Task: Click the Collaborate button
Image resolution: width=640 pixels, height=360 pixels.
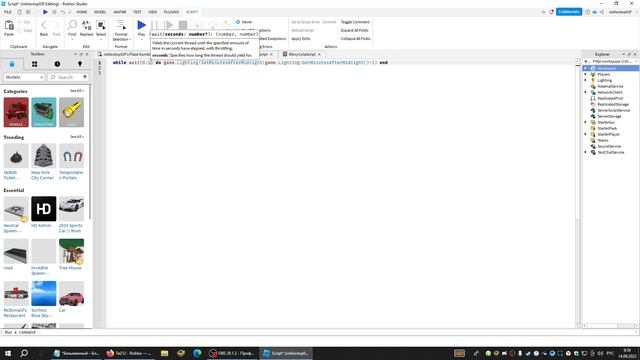Action: (x=569, y=12)
